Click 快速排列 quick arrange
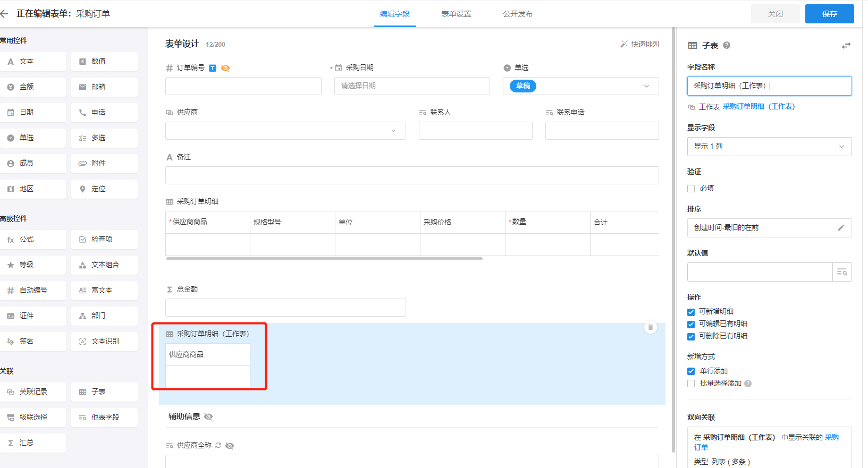The width and height of the screenshot is (868, 468). tap(639, 44)
